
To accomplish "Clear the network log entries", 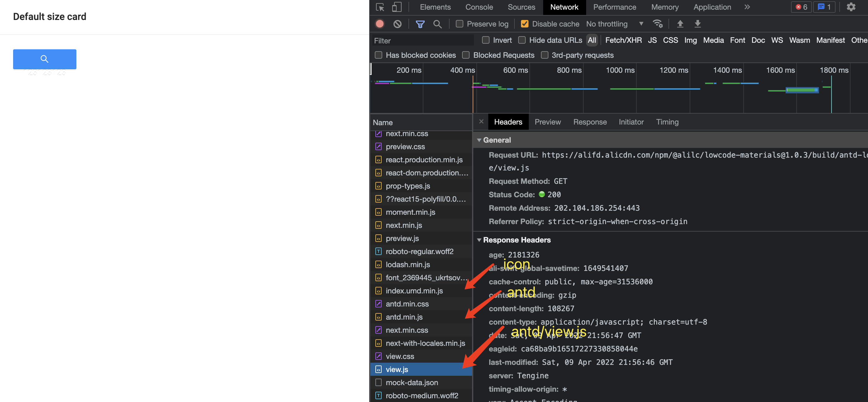I will tap(398, 24).
